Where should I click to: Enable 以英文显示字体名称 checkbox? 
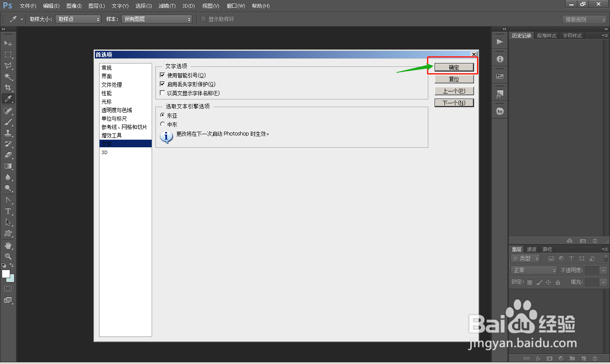click(162, 93)
